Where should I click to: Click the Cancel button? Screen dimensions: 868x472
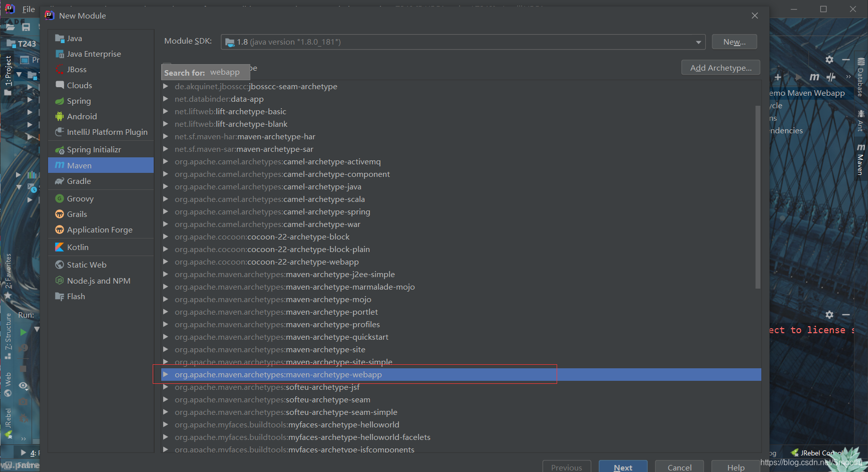[679, 466]
